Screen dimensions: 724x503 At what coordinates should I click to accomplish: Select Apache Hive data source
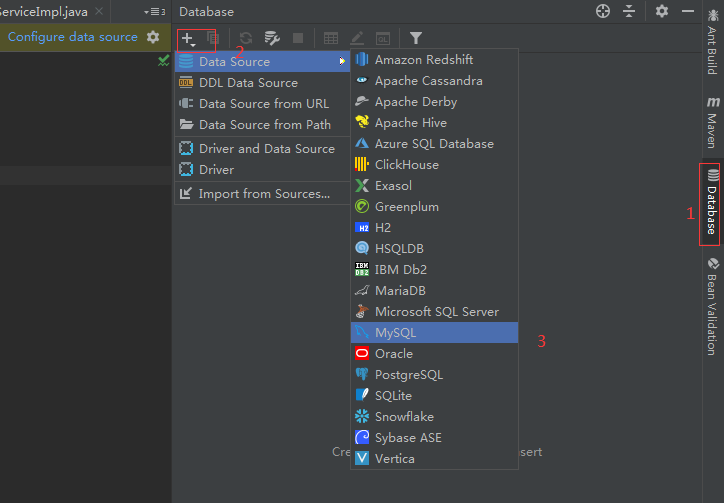(434, 123)
